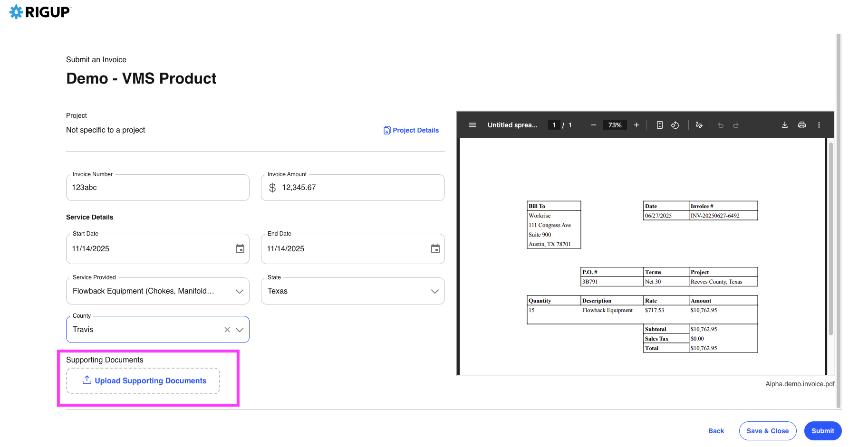Click 'Reeves County, Texas' in the invoice

716,282
